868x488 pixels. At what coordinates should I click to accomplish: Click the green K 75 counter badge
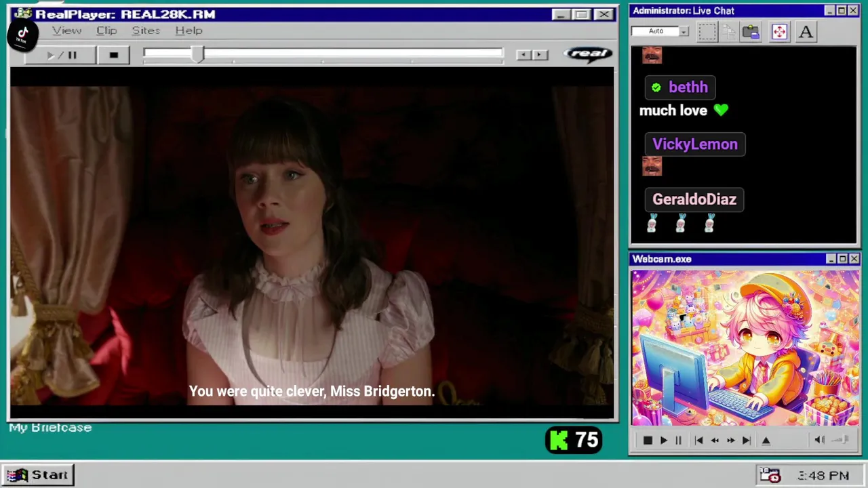click(574, 441)
